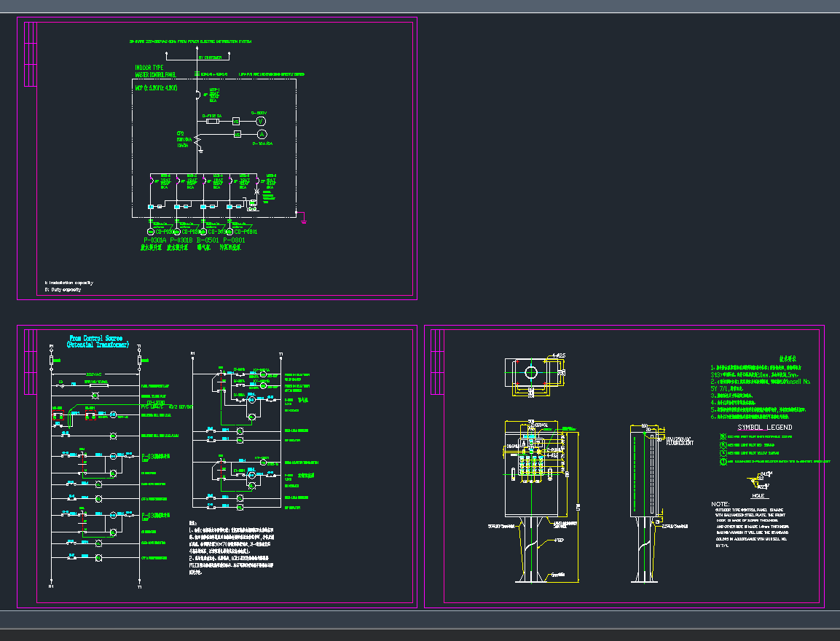The height and width of the screenshot is (641, 840).
Task: Click the SYMBOL LEGEND heading
Action: (x=764, y=428)
